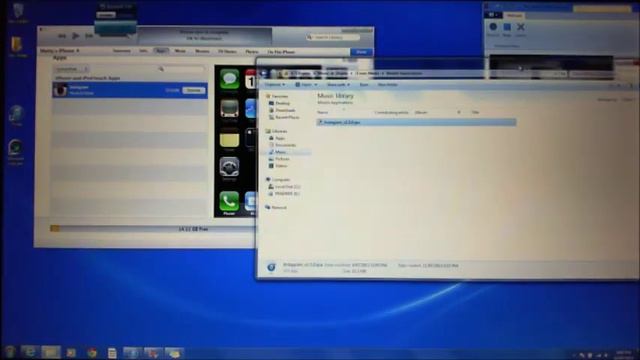Click the Previous track button in iTunes
The image size is (640, 360).
62,36
